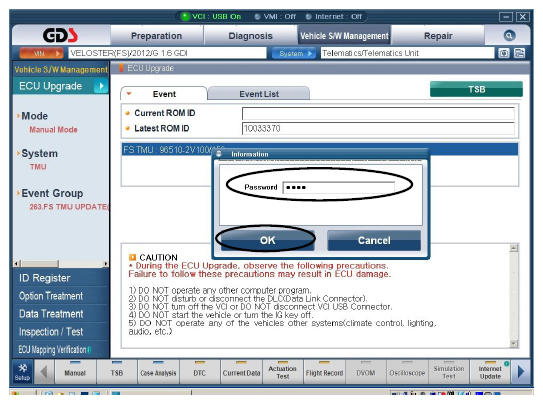Click caution panel scroll down arrow
Viewport: 543px width, 404px height.
pyautogui.click(x=514, y=343)
